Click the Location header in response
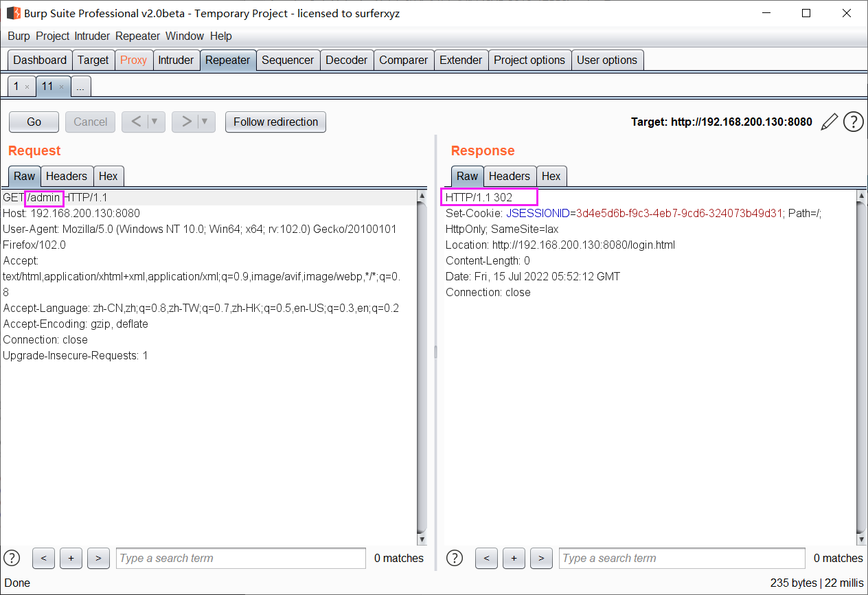 point(560,245)
